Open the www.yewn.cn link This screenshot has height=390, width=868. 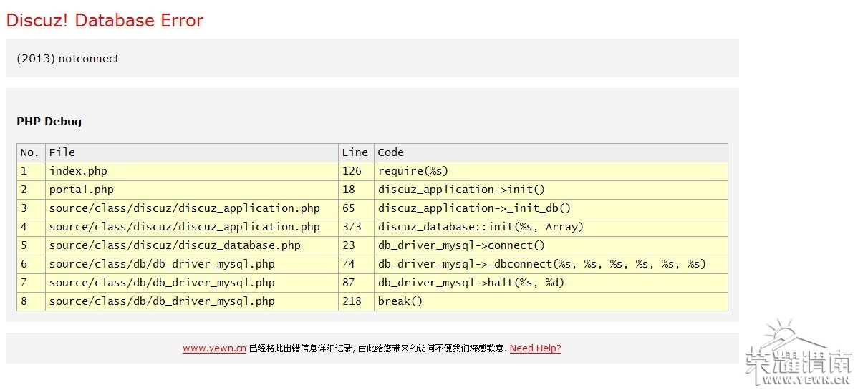point(214,348)
